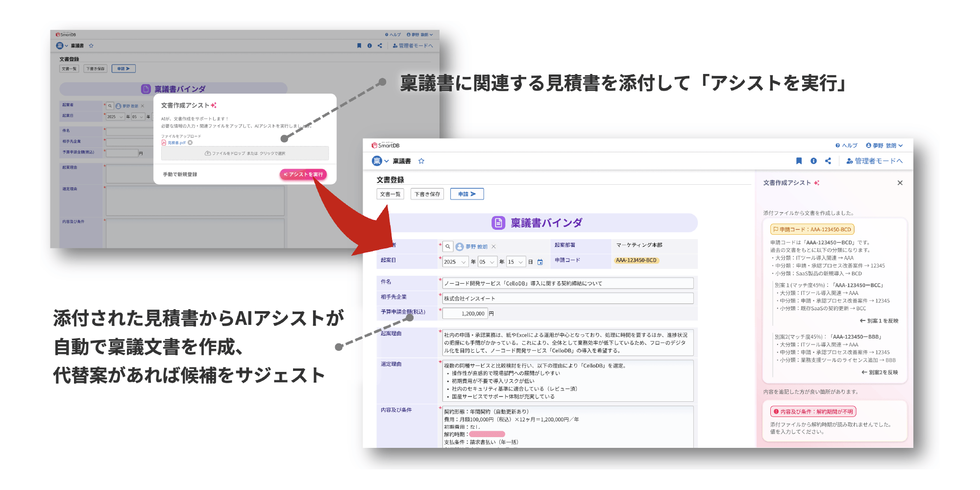Expand the chevron beside the 稟 icon in the background window
The height and width of the screenshot is (490, 980).
click(x=67, y=46)
